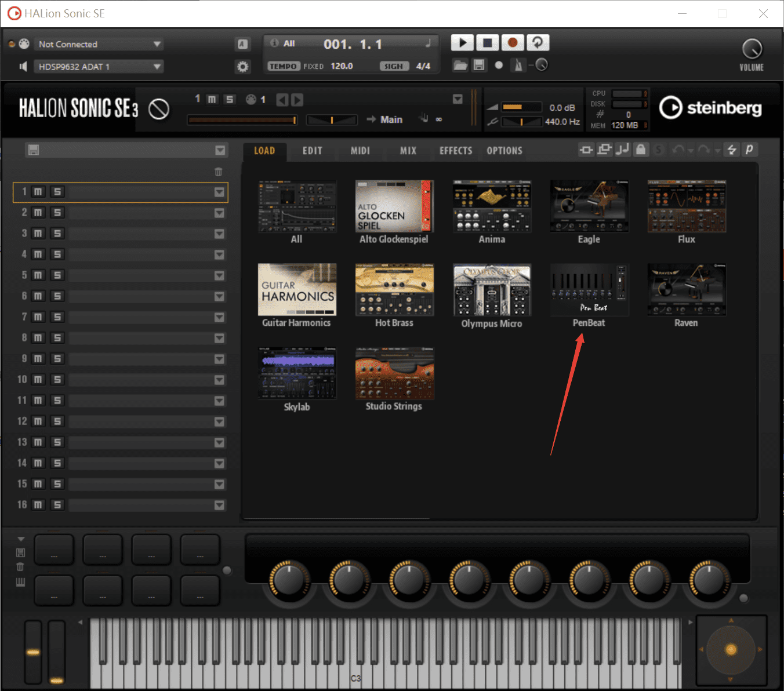Select the Olympus Micro instrument
This screenshot has height=691, width=784.
[492, 289]
